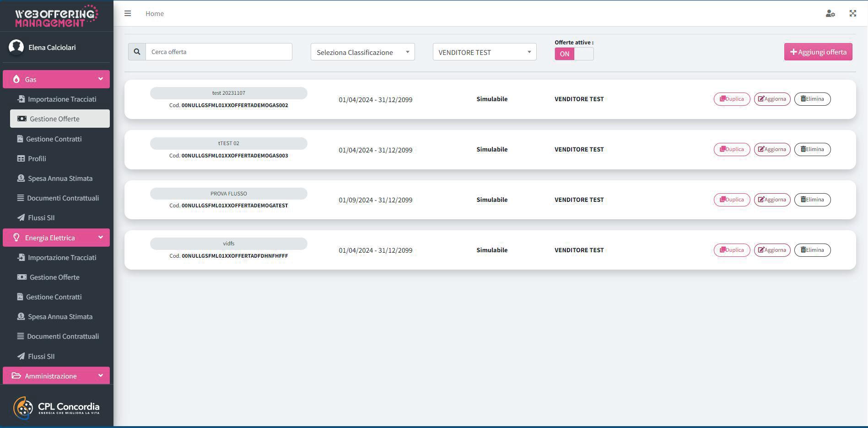Click the Aggiungi offerta button
Viewport: 868px width, 428px height.
818,52
